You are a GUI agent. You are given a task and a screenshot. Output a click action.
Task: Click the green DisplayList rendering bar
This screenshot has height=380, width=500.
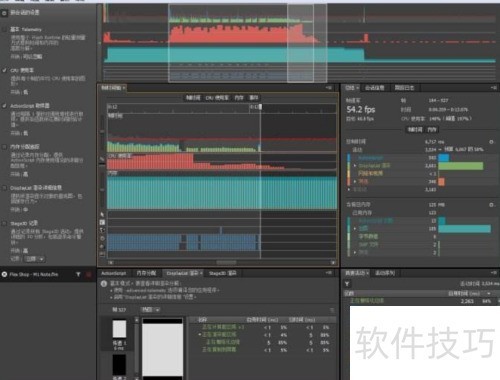click(x=461, y=166)
